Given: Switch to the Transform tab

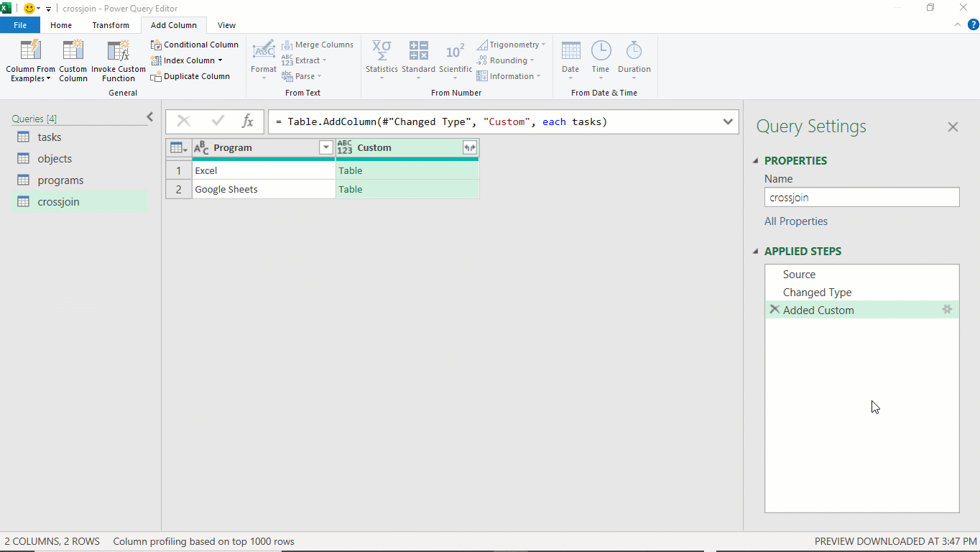Looking at the screenshot, I should click(x=111, y=25).
